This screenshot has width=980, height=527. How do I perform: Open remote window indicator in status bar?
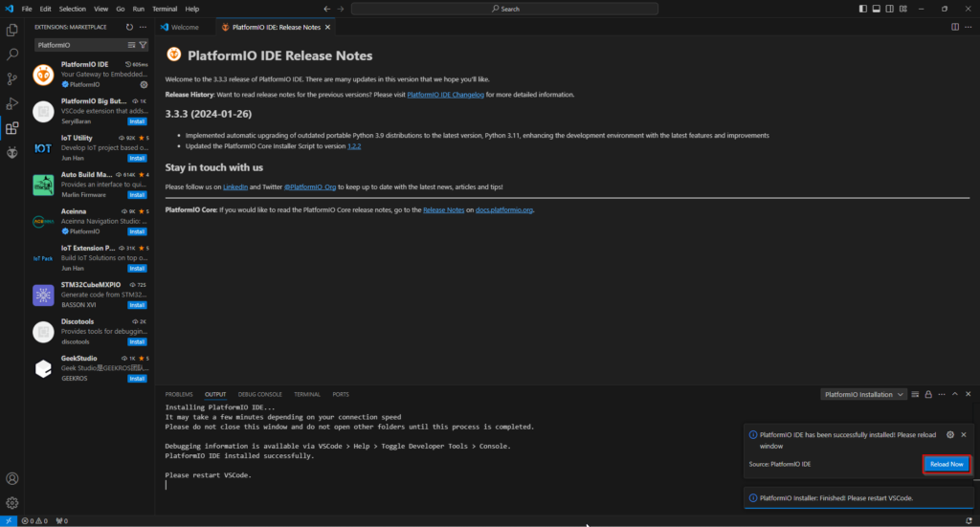pos(8,520)
